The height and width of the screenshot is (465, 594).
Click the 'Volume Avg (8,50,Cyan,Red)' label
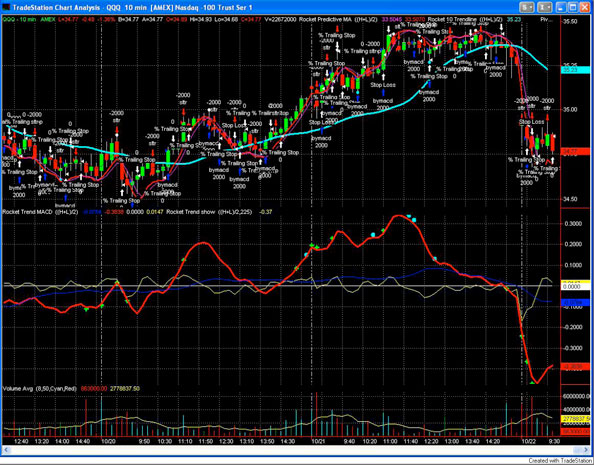40,389
